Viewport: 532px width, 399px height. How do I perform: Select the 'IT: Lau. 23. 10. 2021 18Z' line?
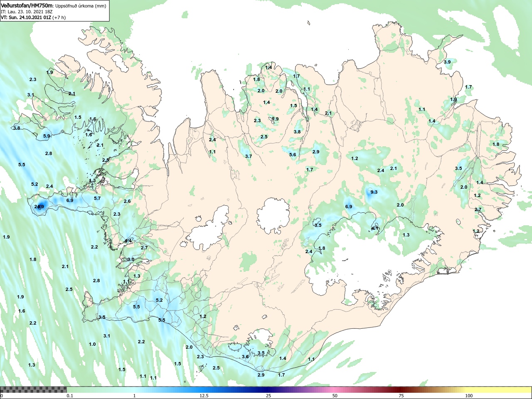(27, 12)
